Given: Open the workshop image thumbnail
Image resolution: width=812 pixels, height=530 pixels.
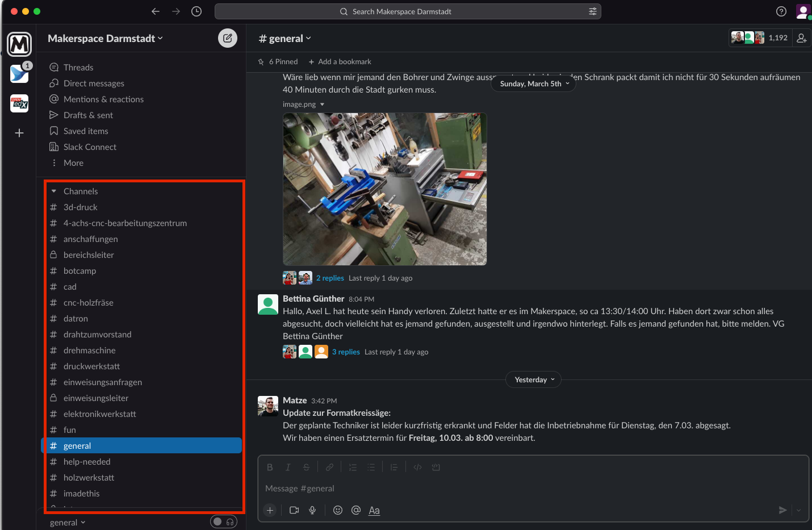Looking at the screenshot, I should (384, 189).
